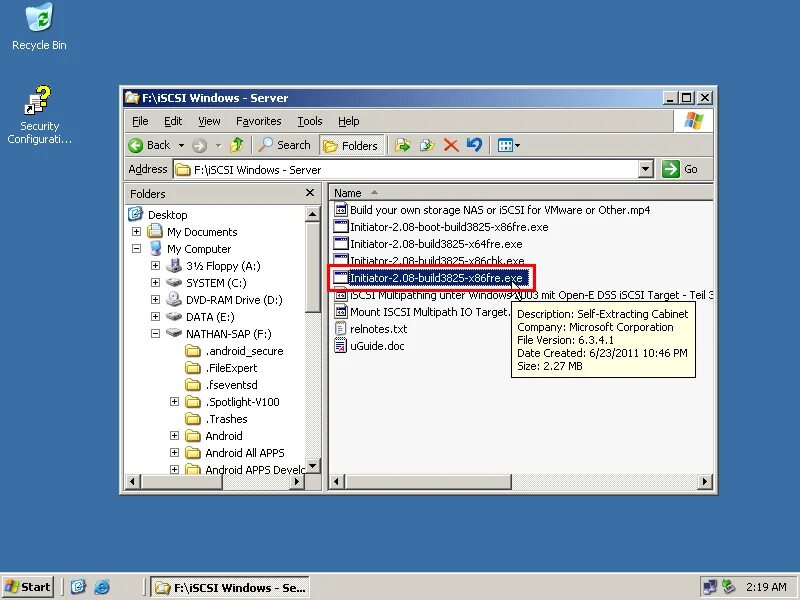Click Show Desktop quick launch icon

[78, 587]
